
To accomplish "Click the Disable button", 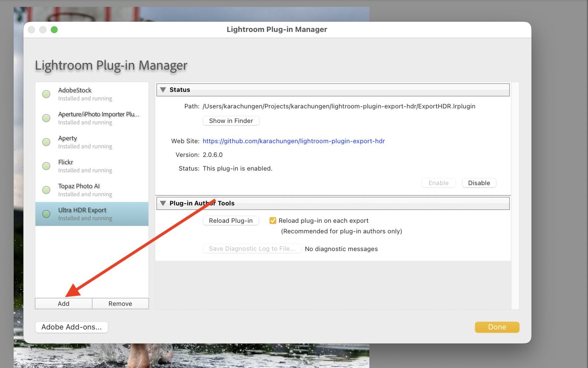I will pos(479,183).
